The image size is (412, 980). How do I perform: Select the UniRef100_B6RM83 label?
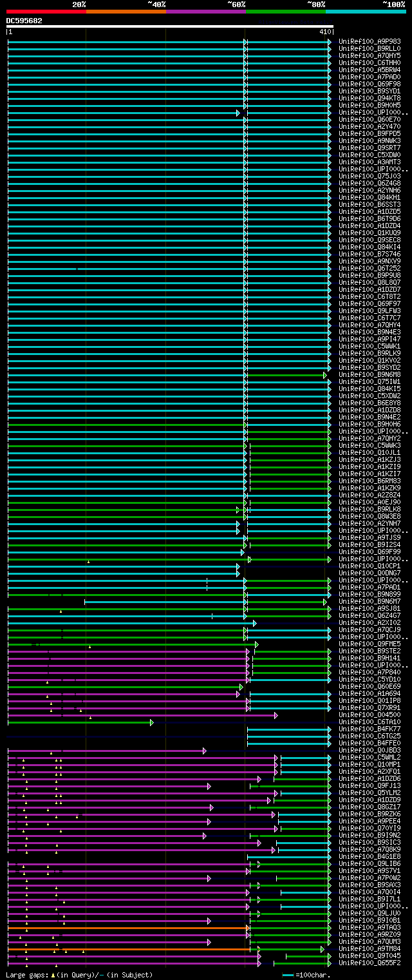pyautogui.click(x=371, y=481)
